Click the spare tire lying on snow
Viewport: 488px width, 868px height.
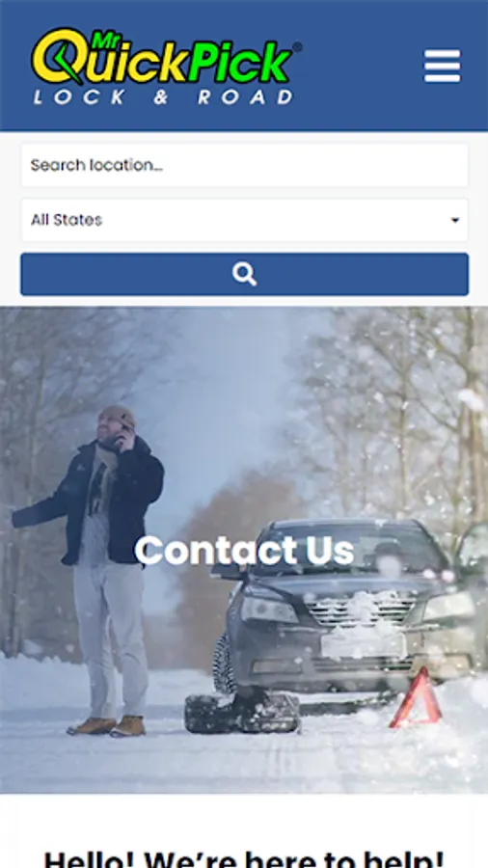(x=242, y=713)
